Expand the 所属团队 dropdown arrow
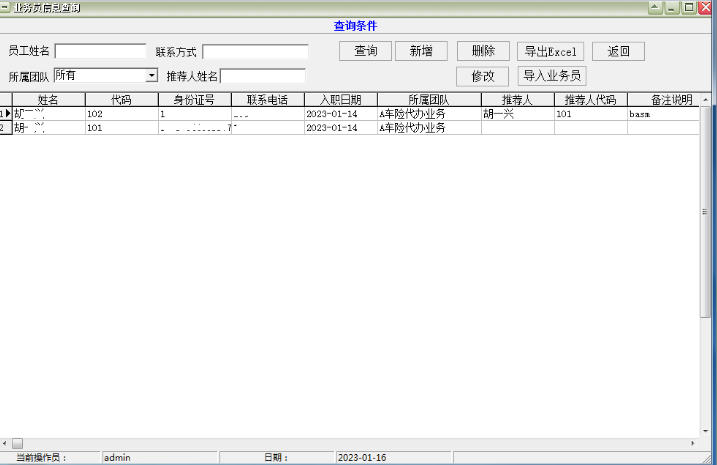Screen dimensions: 717x465 tap(152, 75)
